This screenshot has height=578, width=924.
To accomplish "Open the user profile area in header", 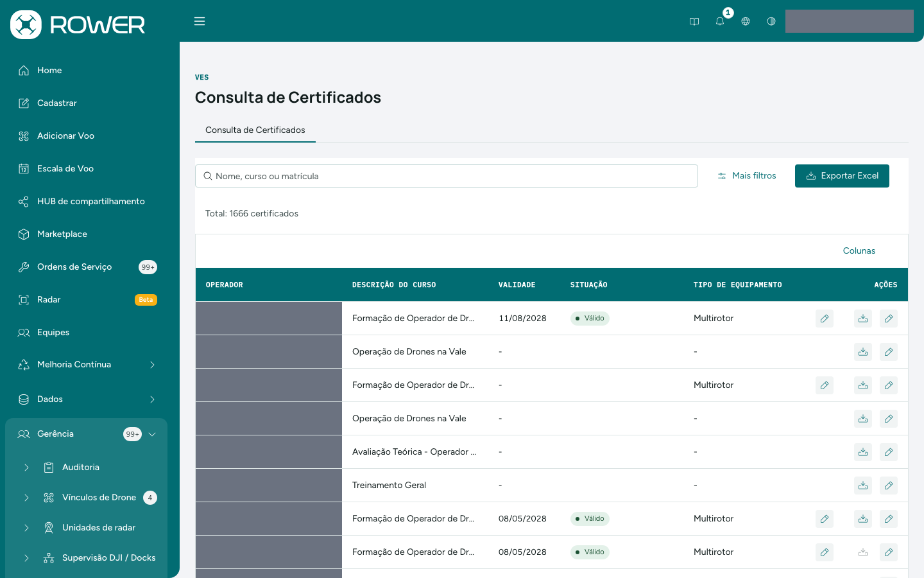I will pyautogui.click(x=850, y=21).
